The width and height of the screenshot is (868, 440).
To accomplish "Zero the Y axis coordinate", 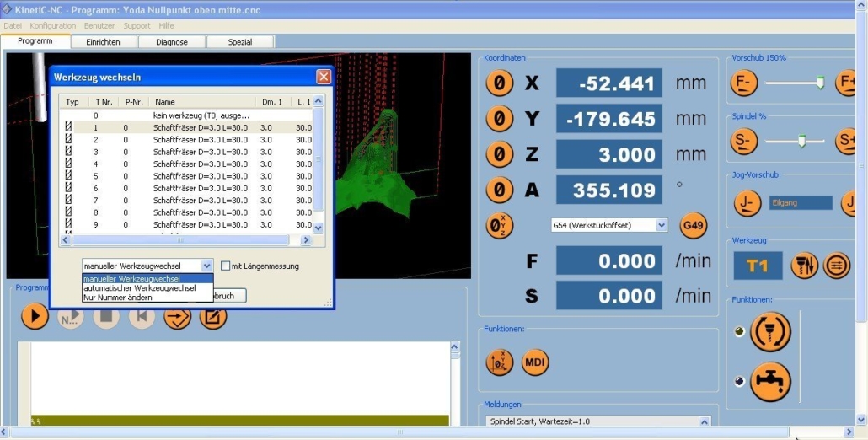I will (x=499, y=119).
